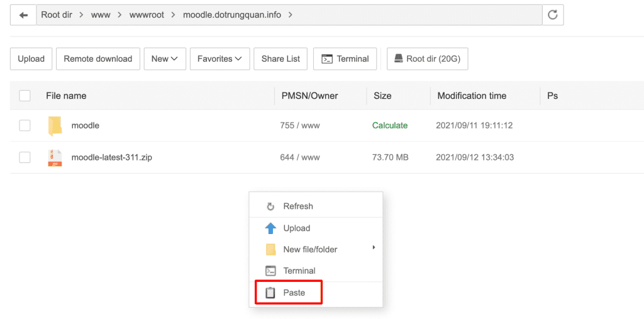Expand the Favorites dropdown
The height and width of the screenshot is (319, 644).
coord(219,59)
